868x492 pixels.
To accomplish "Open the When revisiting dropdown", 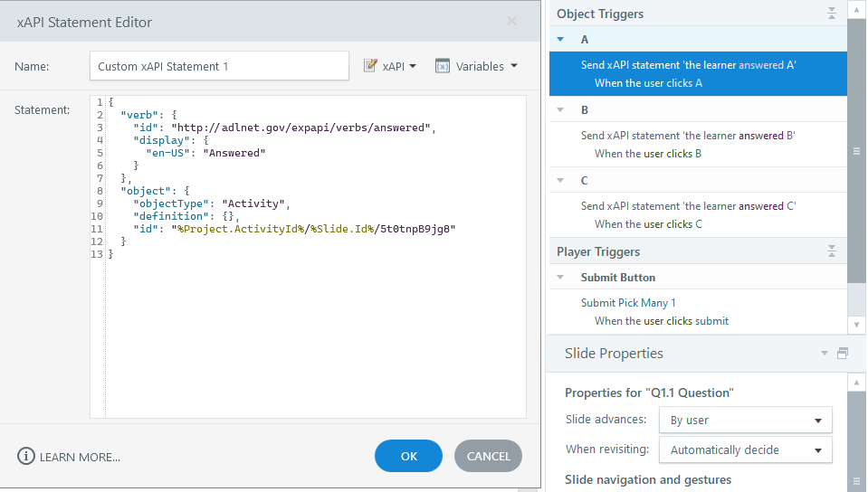I will coord(745,449).
